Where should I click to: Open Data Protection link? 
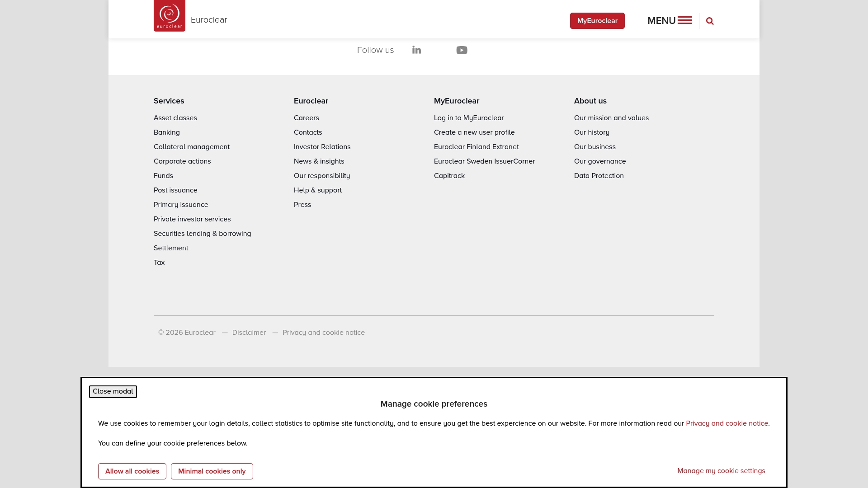click(x=599, y=176)
